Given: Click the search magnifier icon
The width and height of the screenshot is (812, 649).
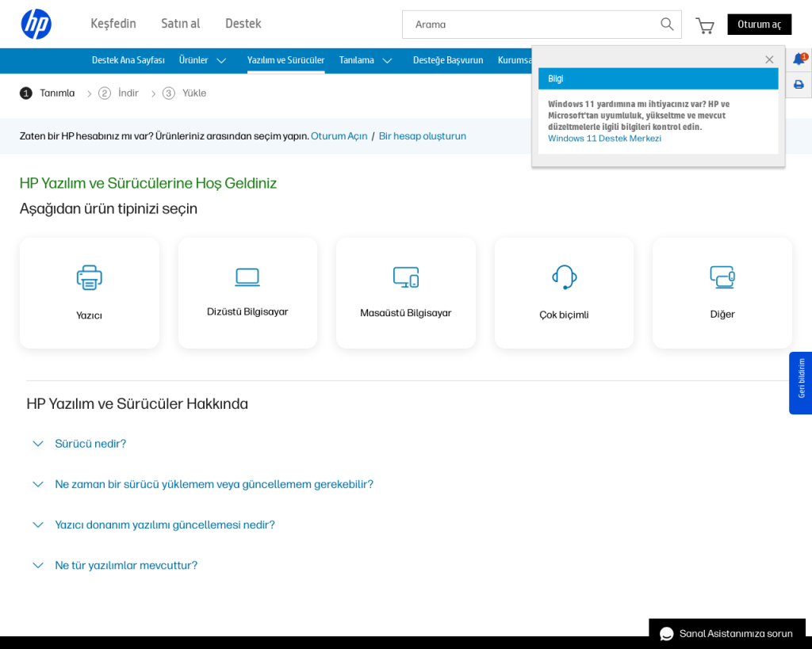Looking at the screenshot, I should (x=667, y=25).
